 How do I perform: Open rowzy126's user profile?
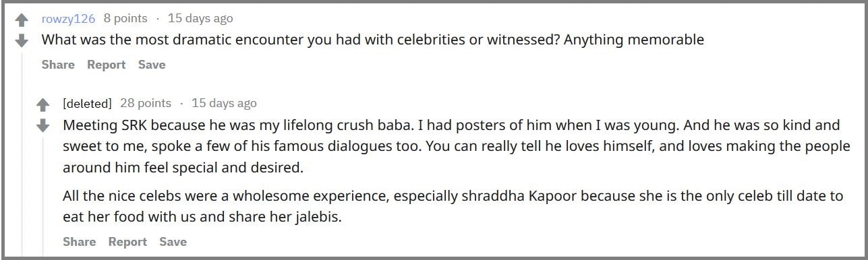point(69,18)
